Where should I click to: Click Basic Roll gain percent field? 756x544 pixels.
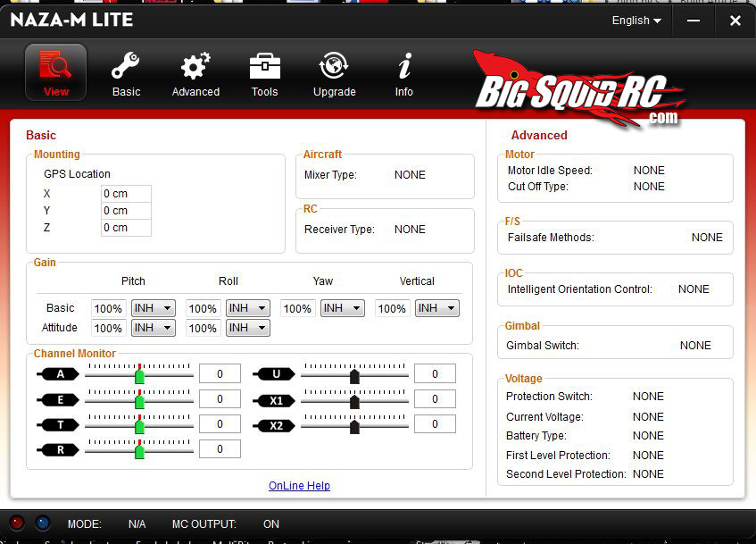pyautogui.click(x=203, y=308)
